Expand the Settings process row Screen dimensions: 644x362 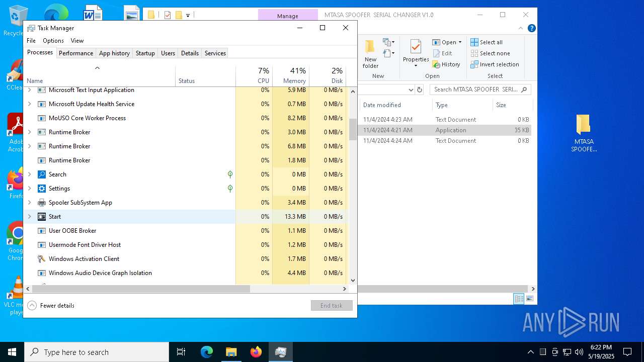(x=29, y=189)
